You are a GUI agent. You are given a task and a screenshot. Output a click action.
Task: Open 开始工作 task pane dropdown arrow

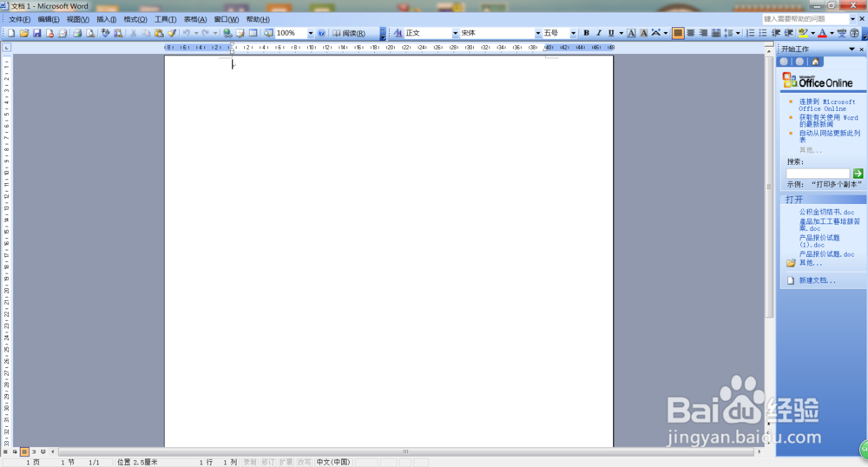852,49
